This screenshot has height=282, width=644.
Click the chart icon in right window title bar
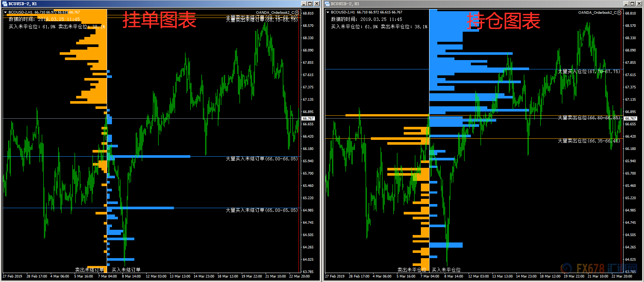[x=327, y=3]
